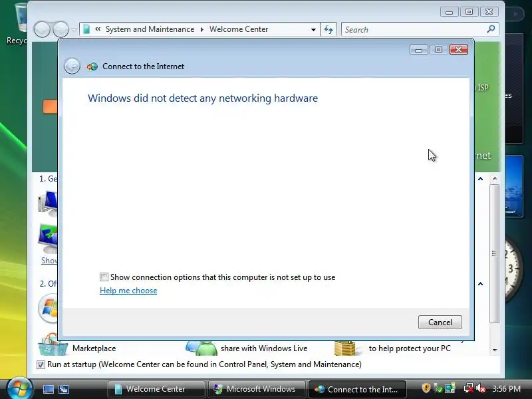Uncheck Run at startup in Welcome Center
The width and height of the screenshot is (532, 399).
(41, 364)
